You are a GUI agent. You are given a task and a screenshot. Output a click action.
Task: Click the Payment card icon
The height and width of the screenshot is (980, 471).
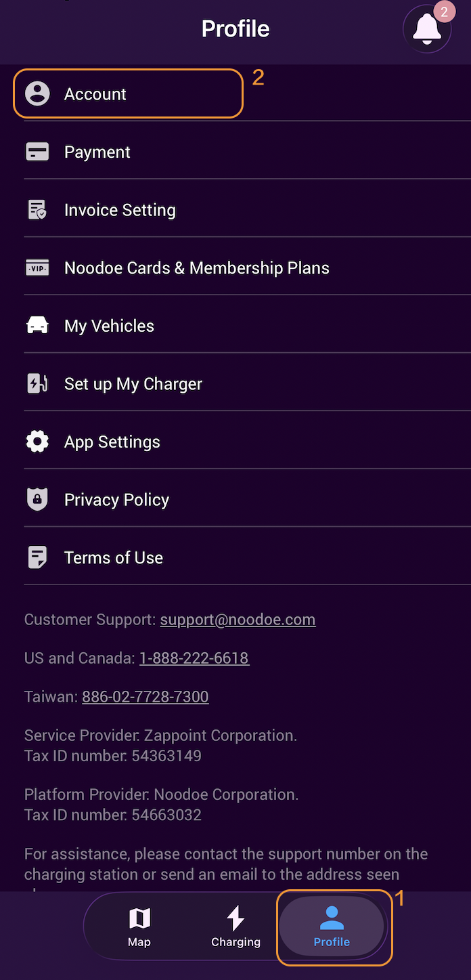37,152
